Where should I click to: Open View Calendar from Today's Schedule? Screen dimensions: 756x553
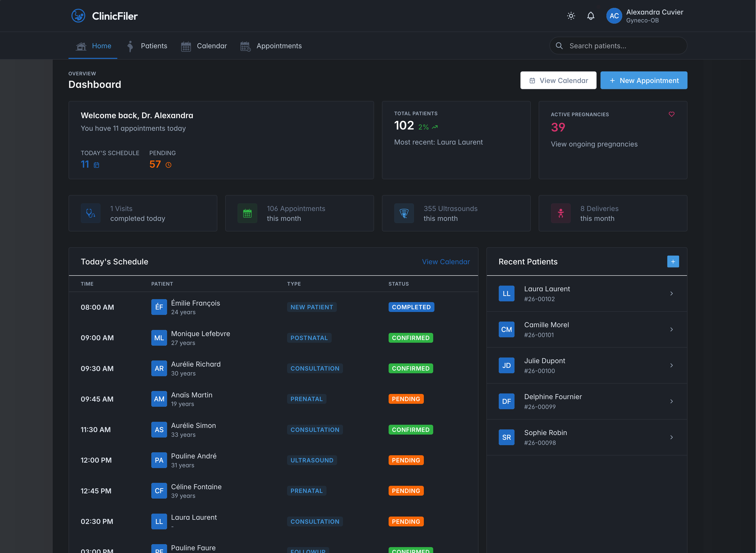click(446, 261)
